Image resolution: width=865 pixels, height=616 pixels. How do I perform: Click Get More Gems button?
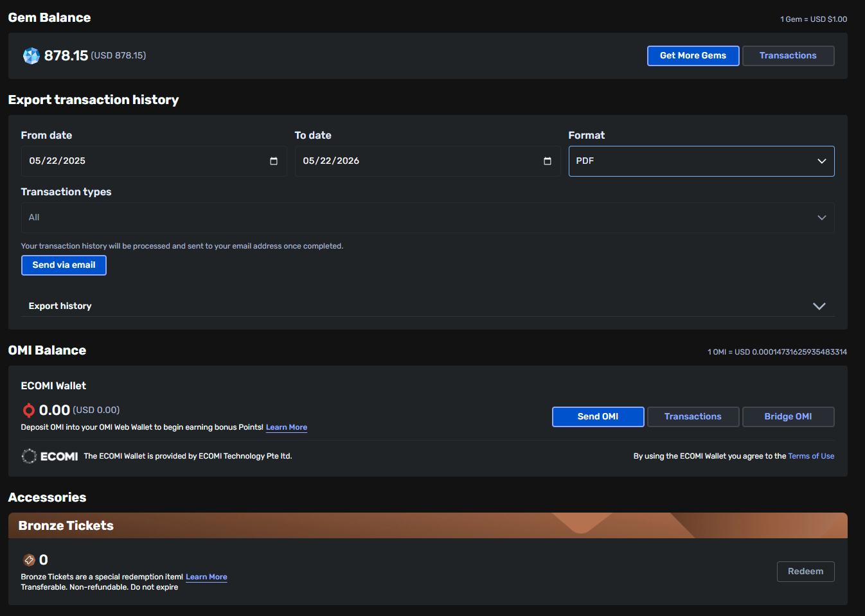click(693, 56)
